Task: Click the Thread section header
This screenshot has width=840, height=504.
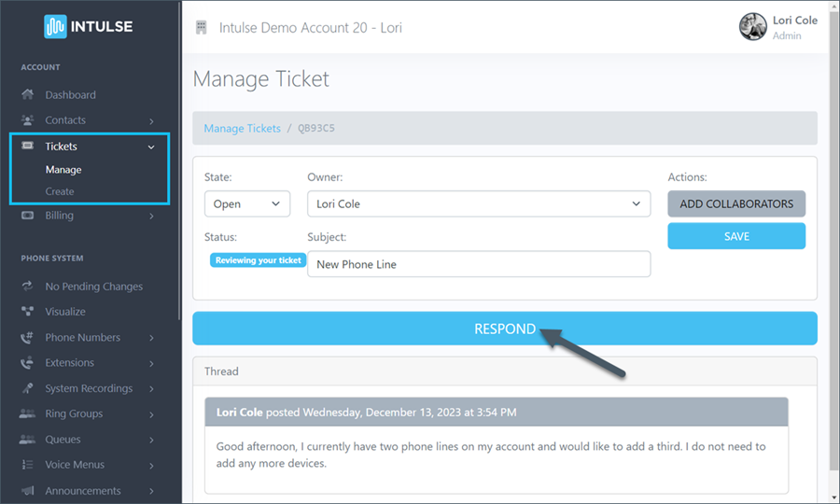Action: 505,371
